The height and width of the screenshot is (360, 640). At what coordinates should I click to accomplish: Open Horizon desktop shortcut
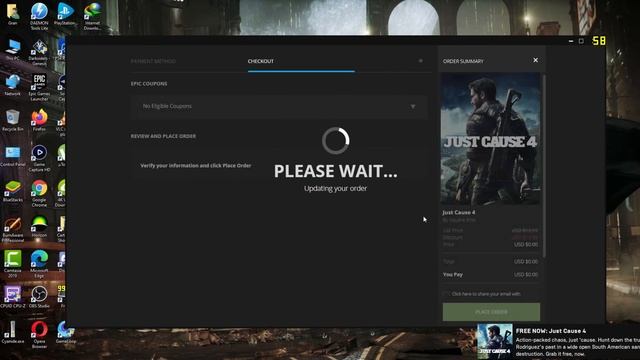[x=39, y=227]
